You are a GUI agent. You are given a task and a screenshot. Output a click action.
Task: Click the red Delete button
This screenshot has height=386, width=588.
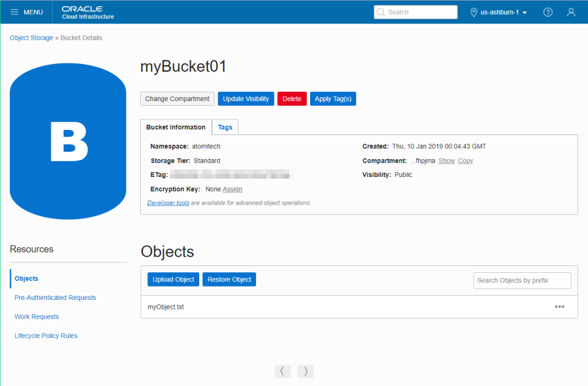[x=292, y=99]
